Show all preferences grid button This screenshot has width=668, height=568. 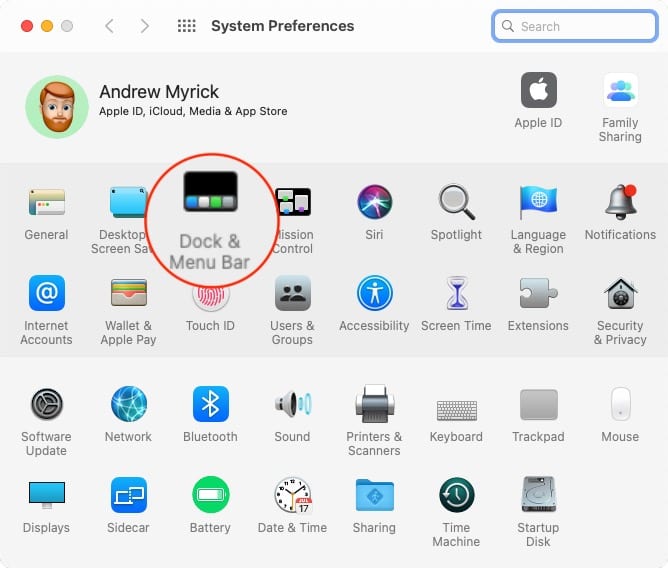click(187, 26)
